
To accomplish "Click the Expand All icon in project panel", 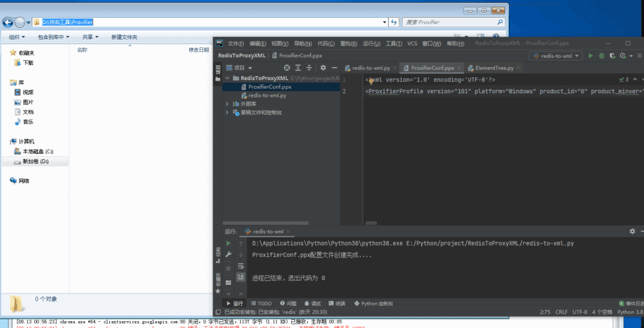I will click(x=297, y=68).
